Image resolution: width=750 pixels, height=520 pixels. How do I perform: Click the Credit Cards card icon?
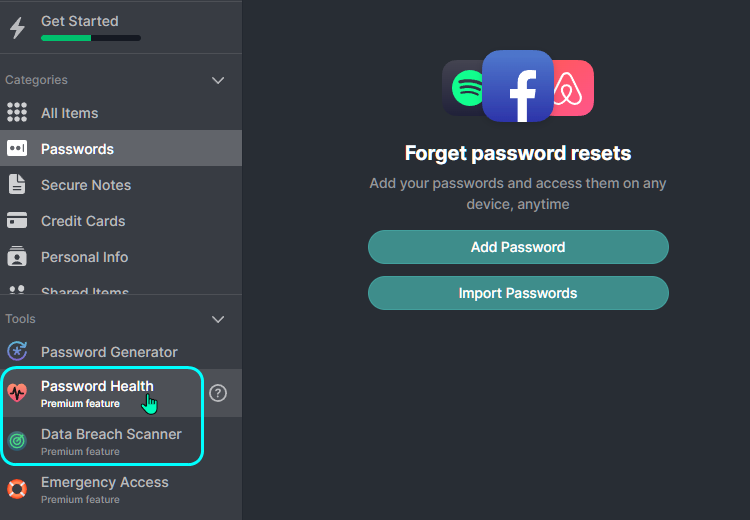(x=17, y=221)
